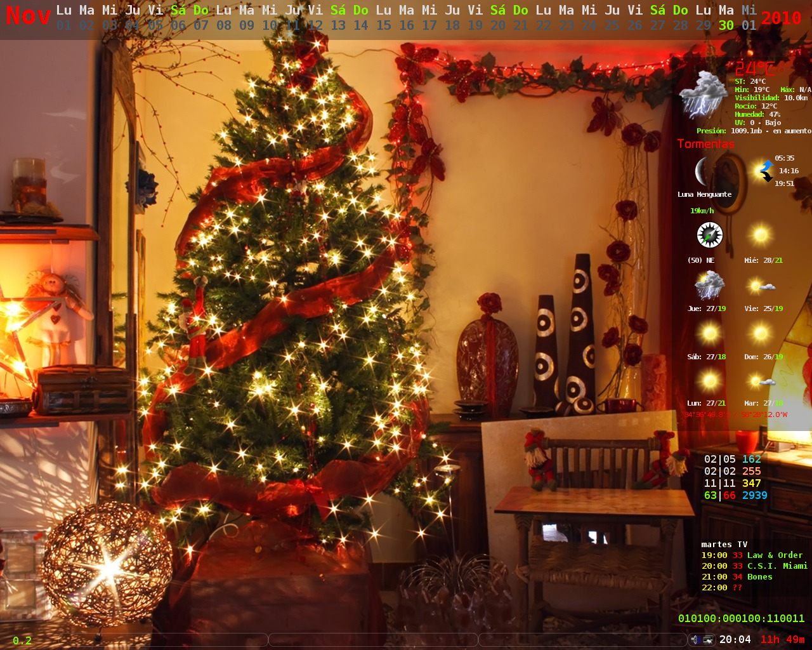Click the red '11h 49m' uptime text
The image size is (812, 650).
coord(783,639)
